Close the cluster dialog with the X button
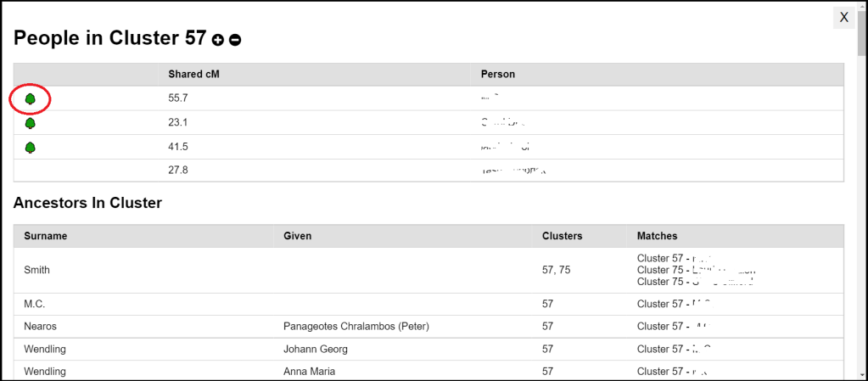This screenshot has width=868, height=381. point(843,17)
